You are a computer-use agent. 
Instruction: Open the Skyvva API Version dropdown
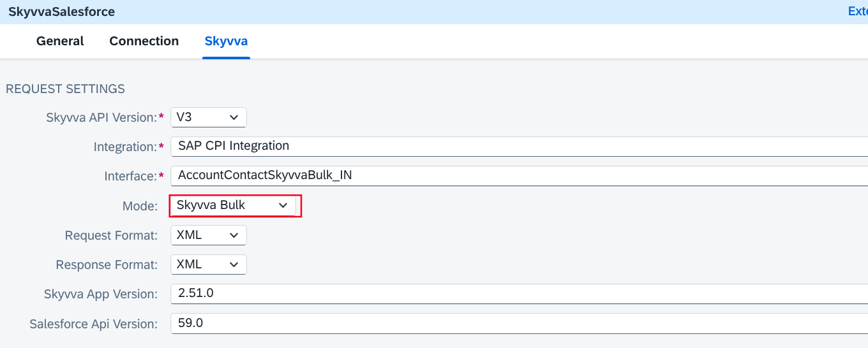(208, 117)
